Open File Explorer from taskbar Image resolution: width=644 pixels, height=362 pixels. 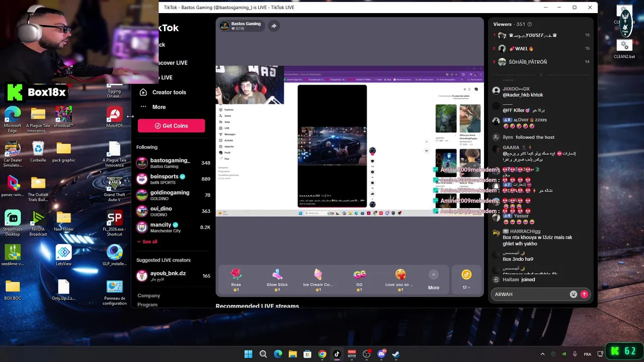tap(292, 354)
